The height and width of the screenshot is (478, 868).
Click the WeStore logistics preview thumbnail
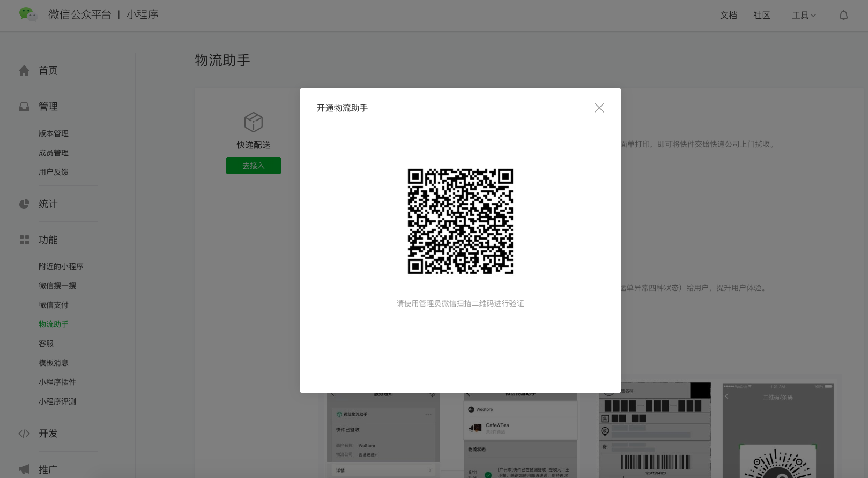tap(521, 435)
